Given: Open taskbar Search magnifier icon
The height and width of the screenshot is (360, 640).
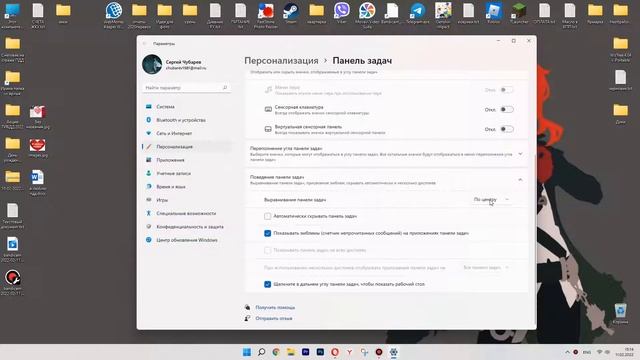Looking at the screenshot, I should pyautogui.click(x=262, y=352).
